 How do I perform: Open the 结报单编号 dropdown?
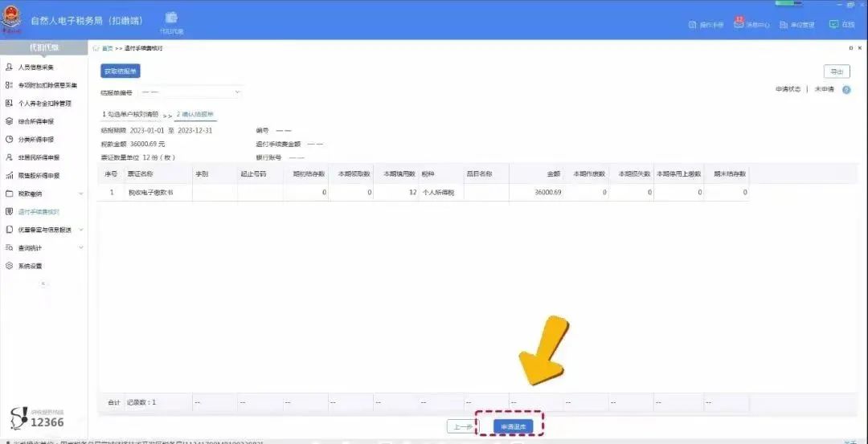190,92
